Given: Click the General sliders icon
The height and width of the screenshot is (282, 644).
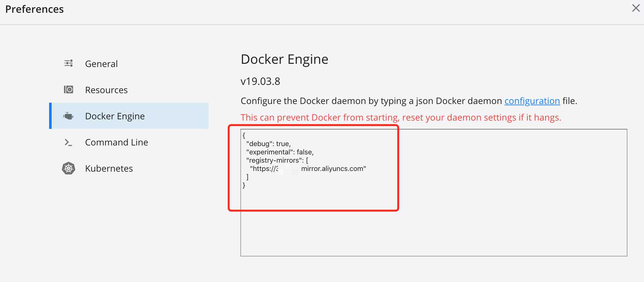Looking at the screenshot, I should (69, 63).
